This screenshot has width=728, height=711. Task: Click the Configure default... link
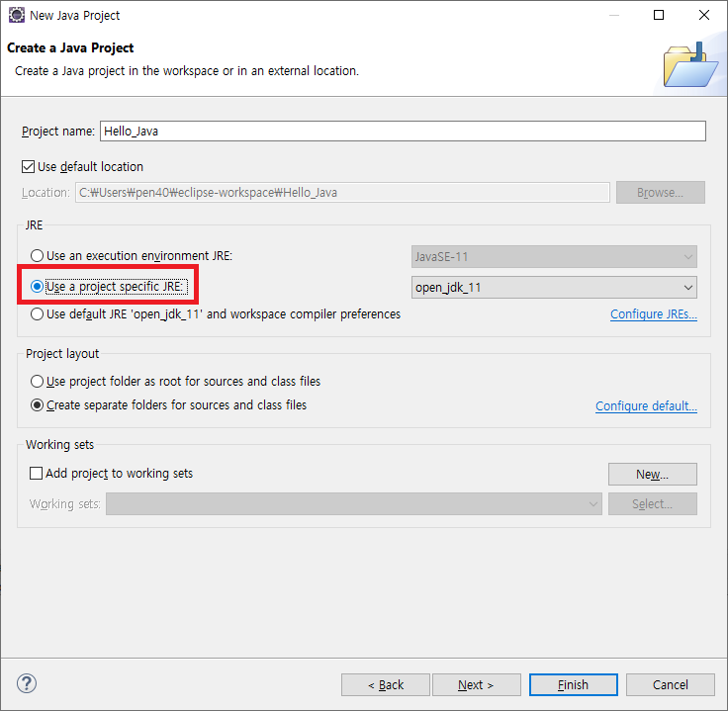646,406
